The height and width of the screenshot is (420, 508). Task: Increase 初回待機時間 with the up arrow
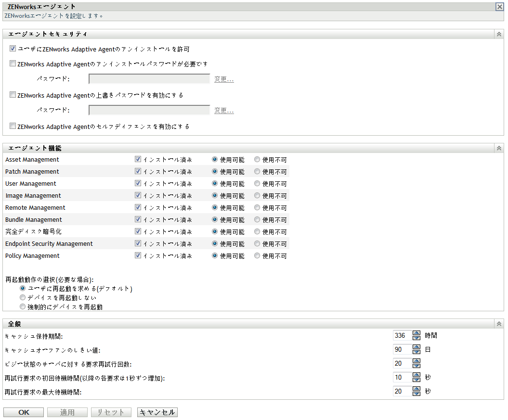(x=417, y=375)
